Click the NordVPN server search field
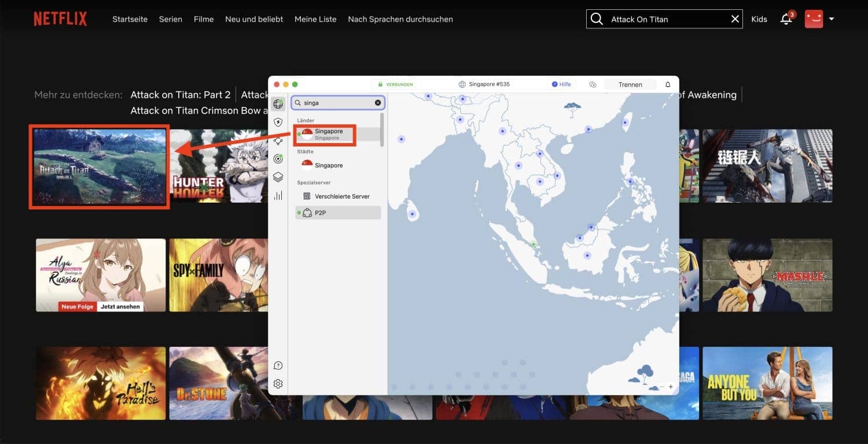Image resolution: width=868 pixels, height=444 pixels. point(338,102)
